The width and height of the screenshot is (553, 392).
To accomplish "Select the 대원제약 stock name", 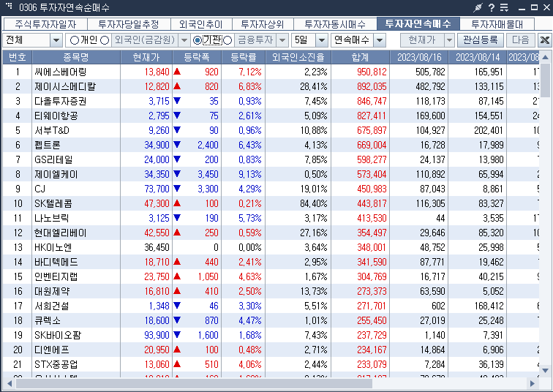I will pos(52,292).
